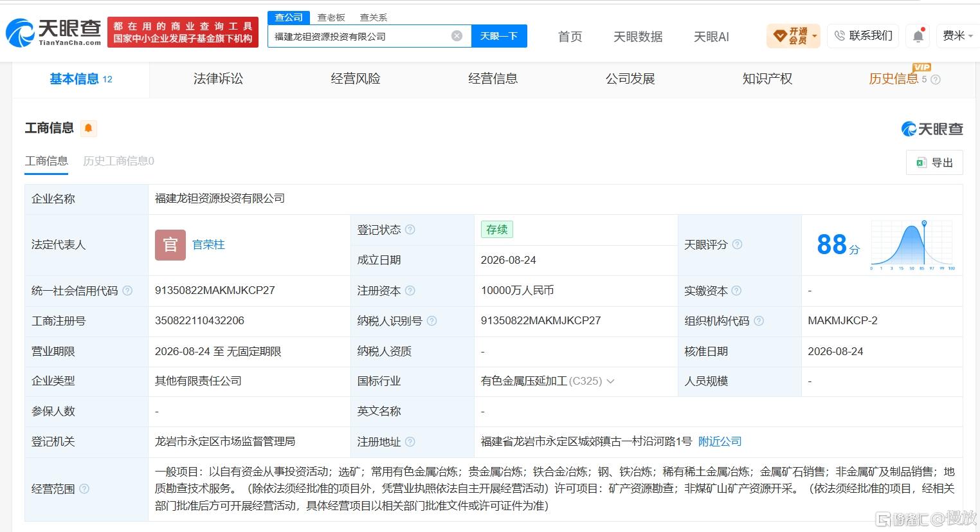Viewport: 980px width, 532px height.
Task: Open the 基本信息 tab
Action: (x=81, y=79)
